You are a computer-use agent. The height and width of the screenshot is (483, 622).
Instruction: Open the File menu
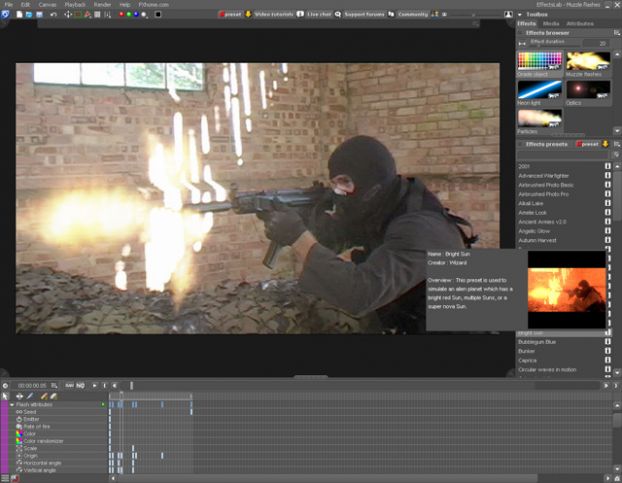pyautogui.click(x=9, y=5)
